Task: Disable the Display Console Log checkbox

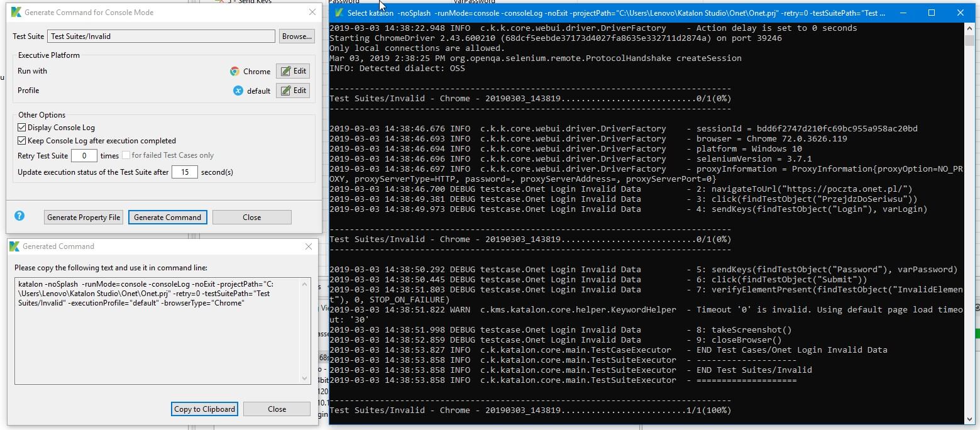Action: click(22, 128)
